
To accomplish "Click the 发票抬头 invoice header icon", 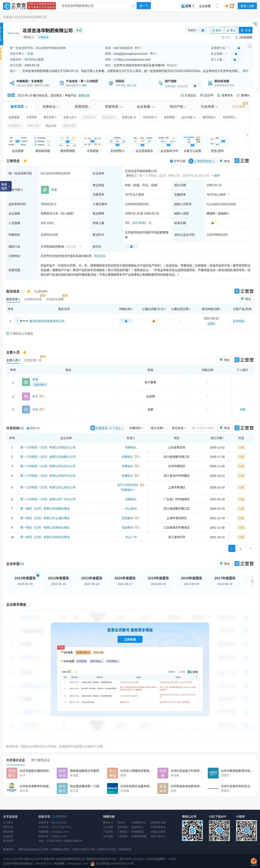I will [219, 95].
